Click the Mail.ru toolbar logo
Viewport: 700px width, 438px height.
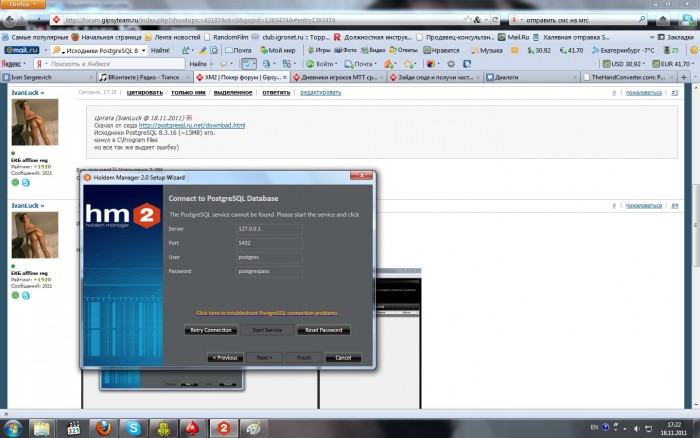[21, 50]
